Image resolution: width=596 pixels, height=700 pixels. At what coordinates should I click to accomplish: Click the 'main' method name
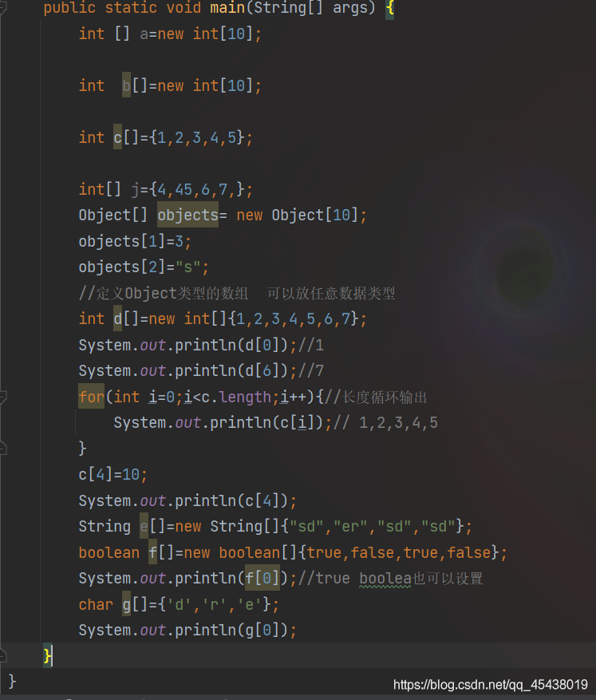pyautogui.click(x=227, y=8)
